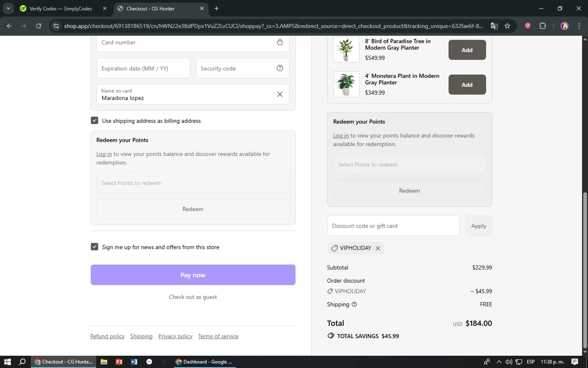Remove the VIPHOLIDAY discount code
588x368 pixels.
pyautogui.click(x=378, y=248)
